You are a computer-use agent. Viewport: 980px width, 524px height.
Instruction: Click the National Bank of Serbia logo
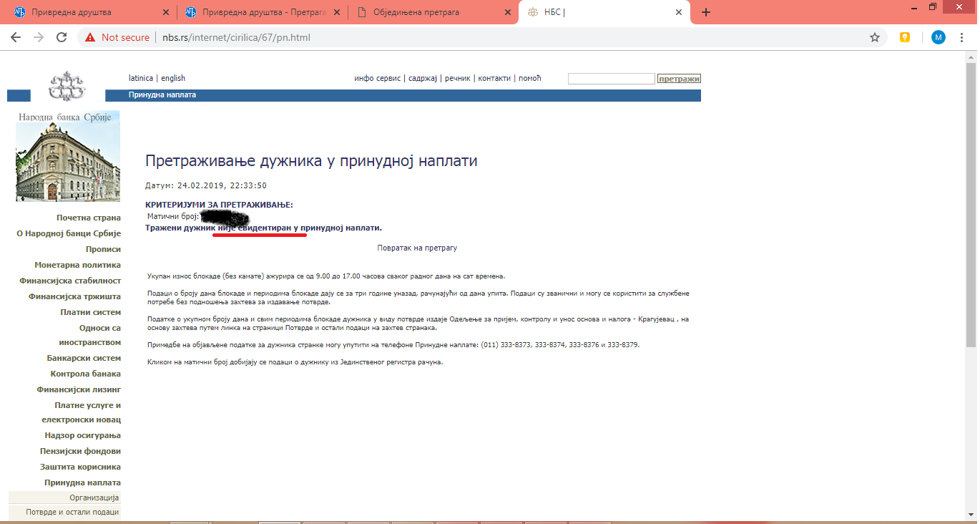[67, 86]
